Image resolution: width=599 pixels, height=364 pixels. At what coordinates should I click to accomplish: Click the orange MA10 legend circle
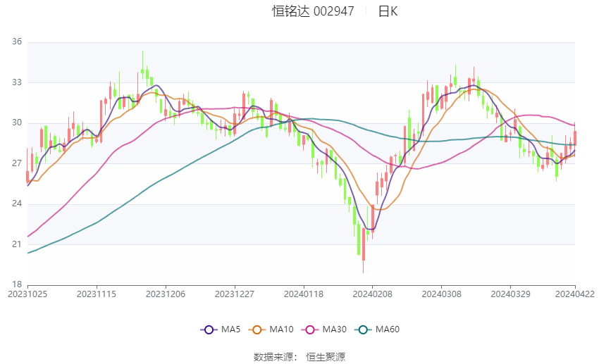[257, 330]
